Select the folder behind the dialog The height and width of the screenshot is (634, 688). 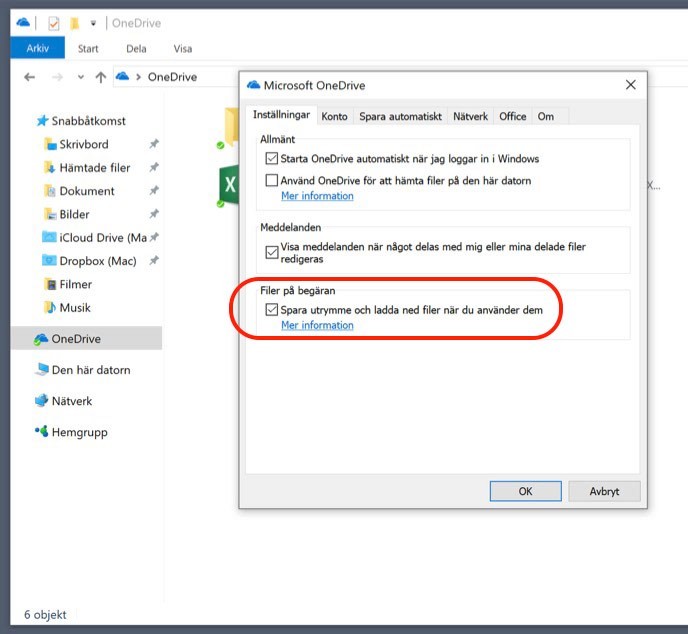(230, 127)
